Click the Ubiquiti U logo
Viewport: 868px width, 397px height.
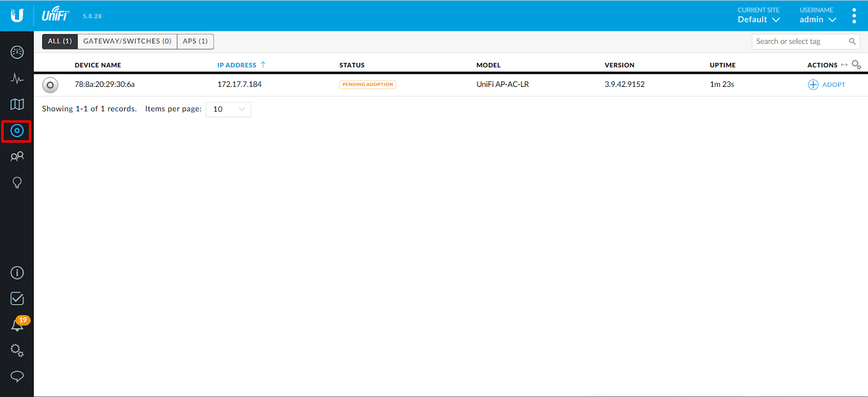point(17,15)
